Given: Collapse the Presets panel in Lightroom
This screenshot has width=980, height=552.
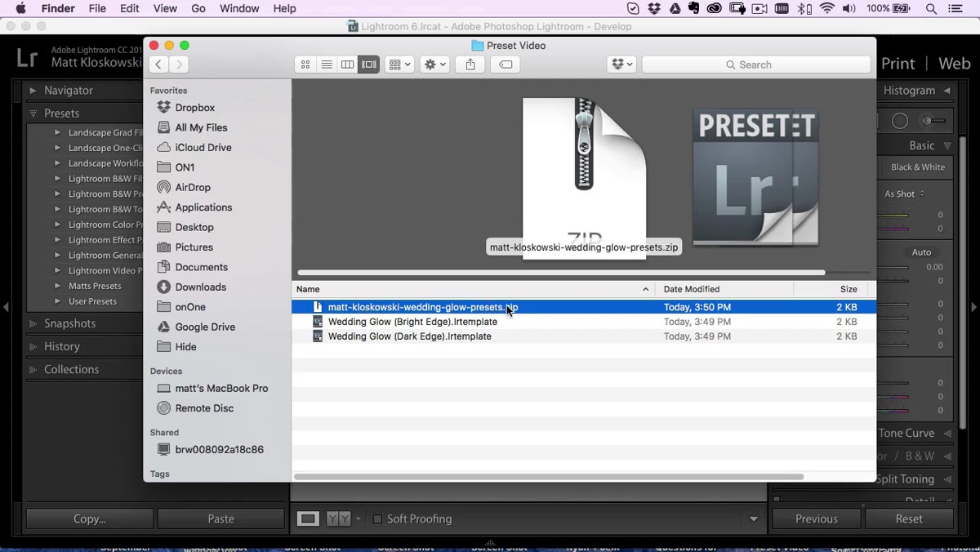Looking at the screenshot, I should coord(33,114).
